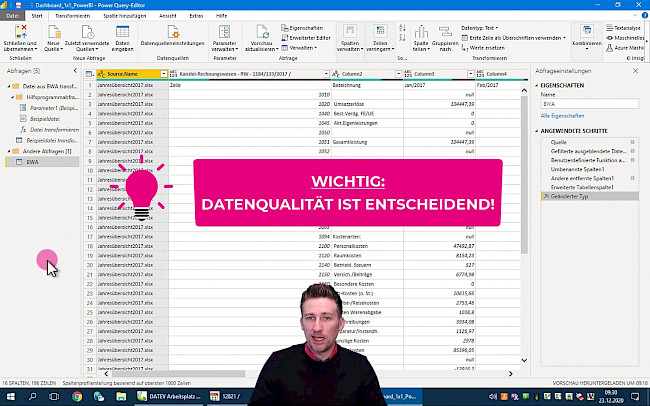The width and height of the screenshot is (650, 406).
Task: Open gear for Gefilterte ausgeblendete Date... step
Action: pyautogui.click(x=632, y=151)
